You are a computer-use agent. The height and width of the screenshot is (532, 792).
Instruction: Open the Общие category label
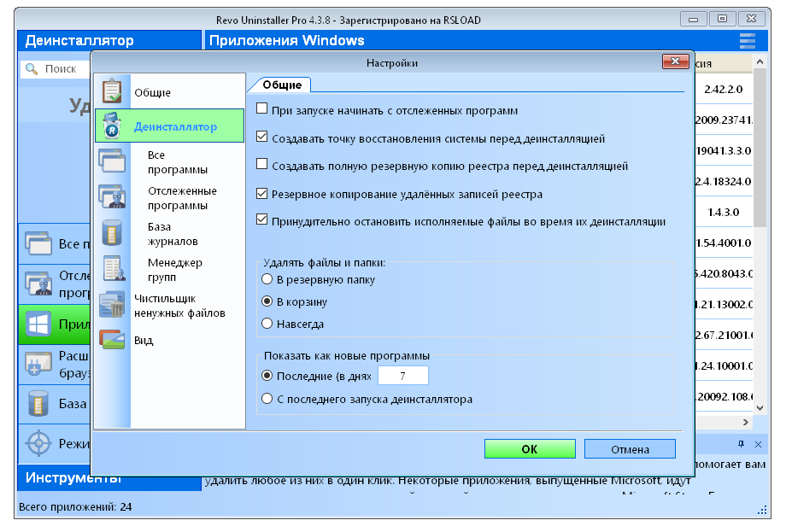(x=153, y=92)
